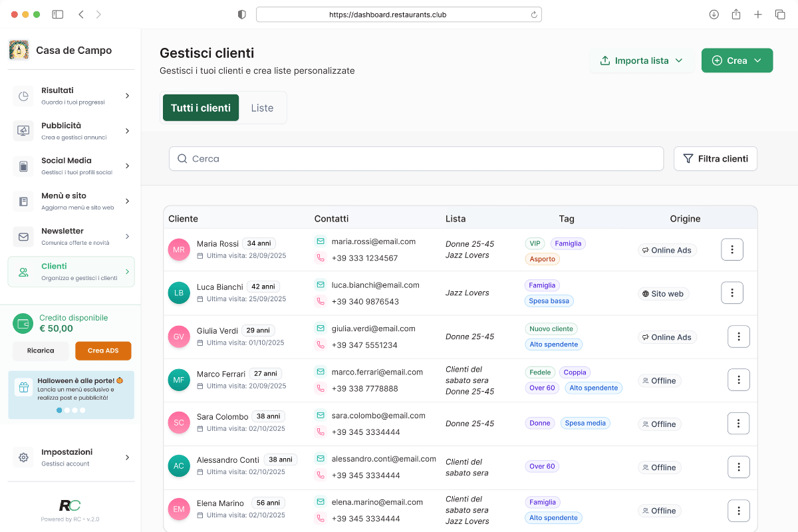The width and height of the screenshot is (798, 532).
Task: Click the browser sidebar toggle icon
Action: pyautogui.click(x=58, y=14)
